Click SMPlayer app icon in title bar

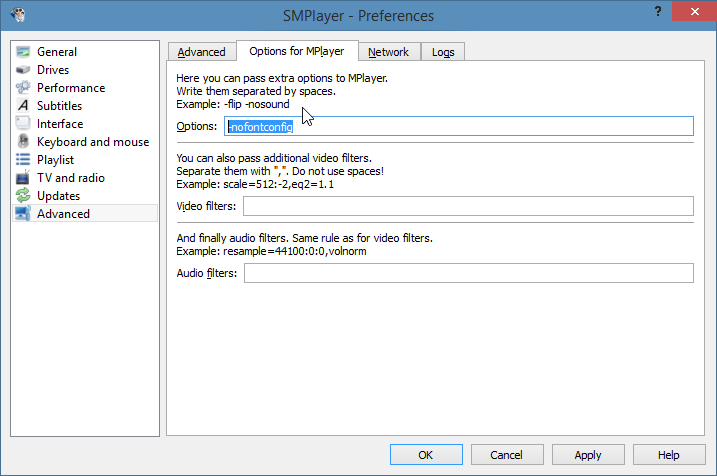pyautogui.click(x=18, y=15)
